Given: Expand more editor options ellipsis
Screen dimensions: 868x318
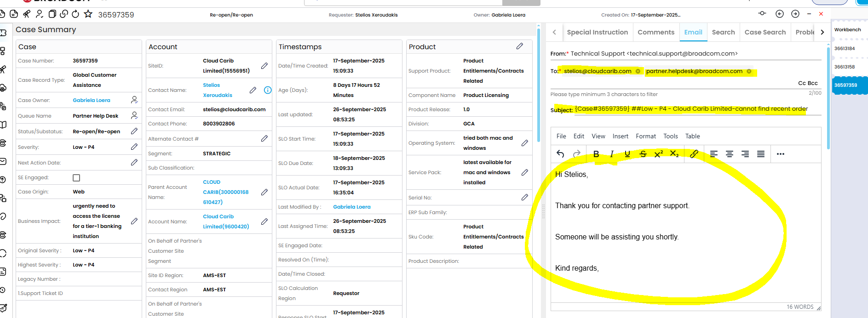Looking at the screenshot, I should pos(781,154).
